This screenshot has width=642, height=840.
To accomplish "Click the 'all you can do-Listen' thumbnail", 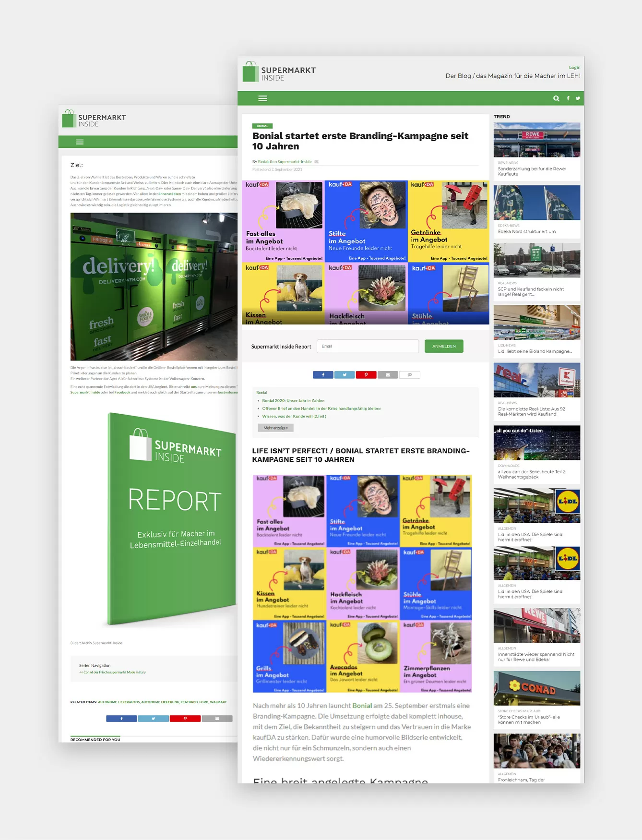I will (x=537, y=443).
